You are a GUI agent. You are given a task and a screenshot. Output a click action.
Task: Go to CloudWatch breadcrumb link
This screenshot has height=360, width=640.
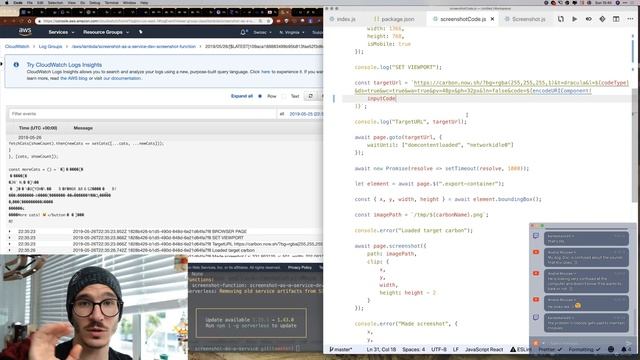(x=17, y=47)
